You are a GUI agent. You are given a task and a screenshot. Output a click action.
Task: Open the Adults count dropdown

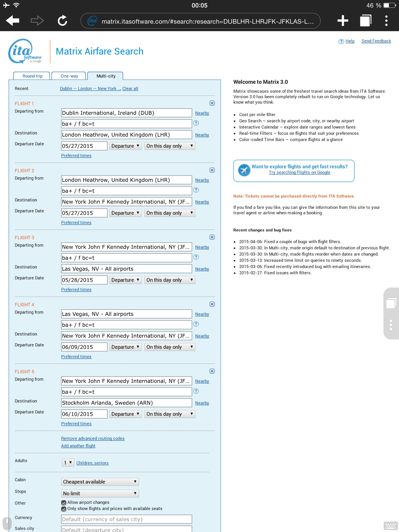point(68,463)
